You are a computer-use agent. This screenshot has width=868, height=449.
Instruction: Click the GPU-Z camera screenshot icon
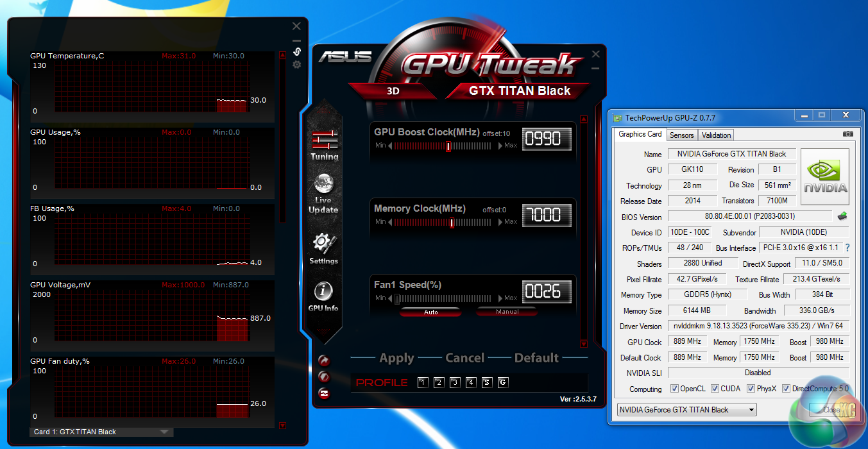848,134
